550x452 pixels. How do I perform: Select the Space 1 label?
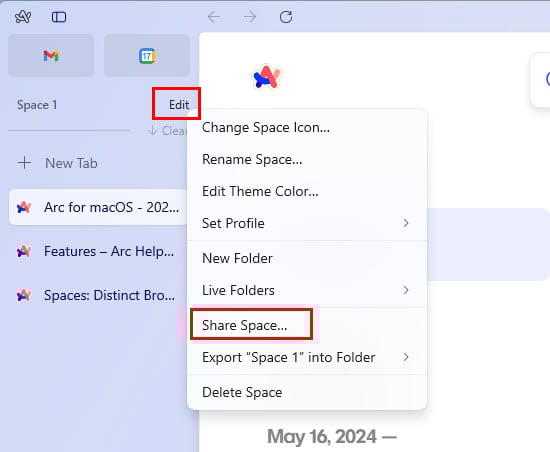pos(37,105)
